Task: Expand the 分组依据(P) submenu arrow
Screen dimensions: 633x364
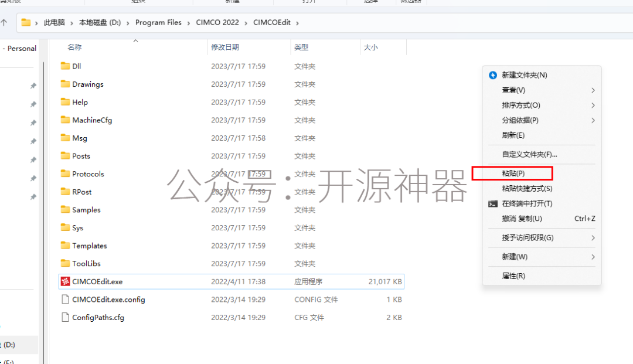Action: (x=593, y=120)
